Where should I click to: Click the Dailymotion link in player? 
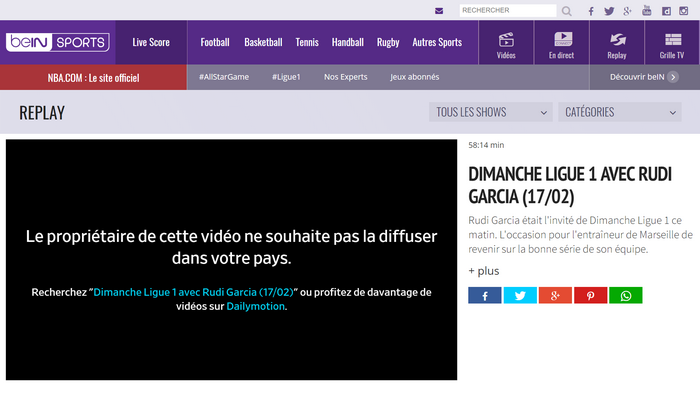click(x=255, y=306)
